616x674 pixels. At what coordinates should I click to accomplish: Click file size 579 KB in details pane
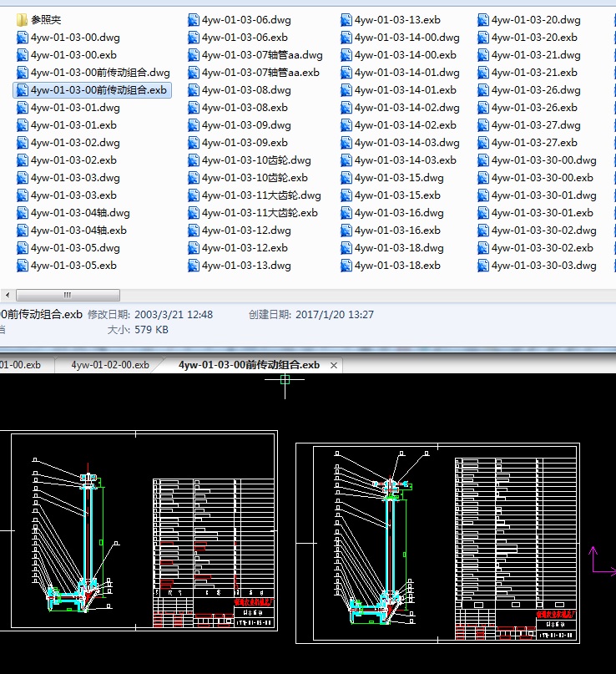tap(151, 330)
